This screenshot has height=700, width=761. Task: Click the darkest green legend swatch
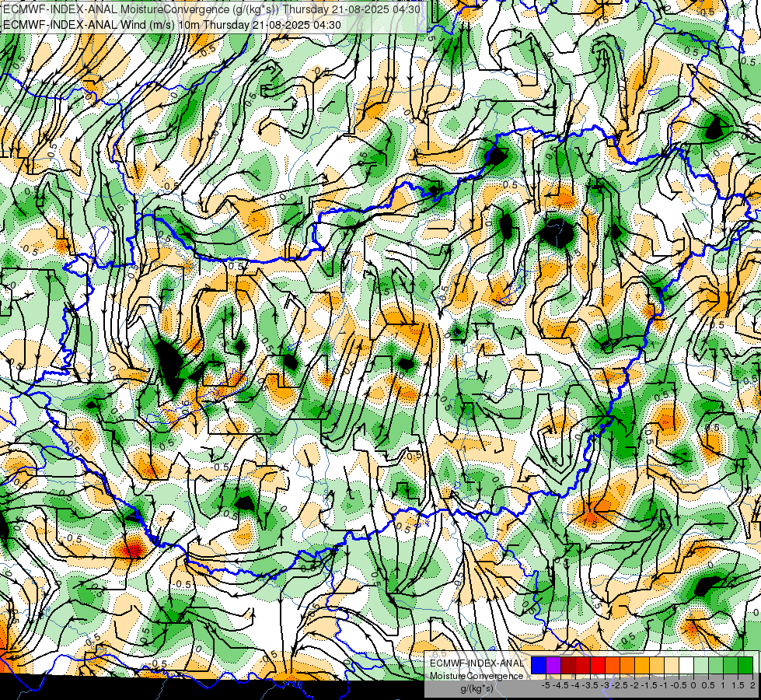tap(745, 666)
